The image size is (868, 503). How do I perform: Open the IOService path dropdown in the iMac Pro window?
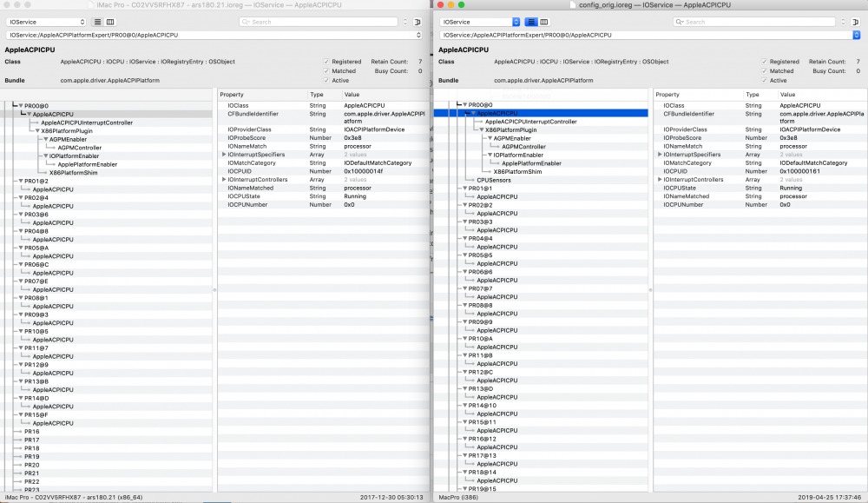214,35
